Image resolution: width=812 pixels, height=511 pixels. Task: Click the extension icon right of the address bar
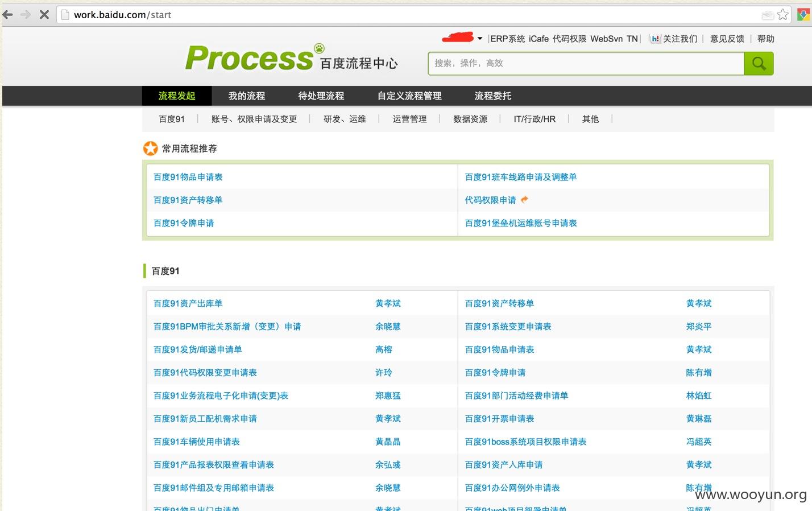(803, 15)
